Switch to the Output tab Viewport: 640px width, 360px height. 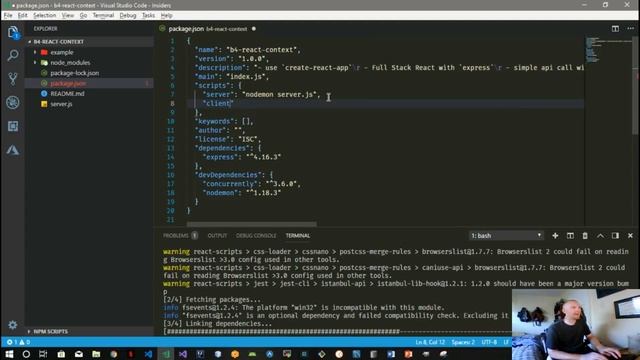pyautogui.click(x=217, y=236)
